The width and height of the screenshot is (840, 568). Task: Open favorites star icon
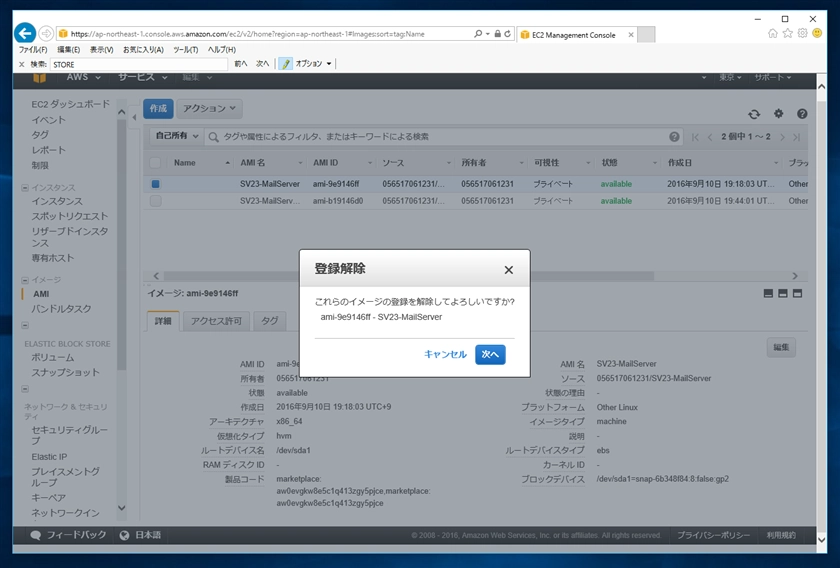(x=788, y=33)
